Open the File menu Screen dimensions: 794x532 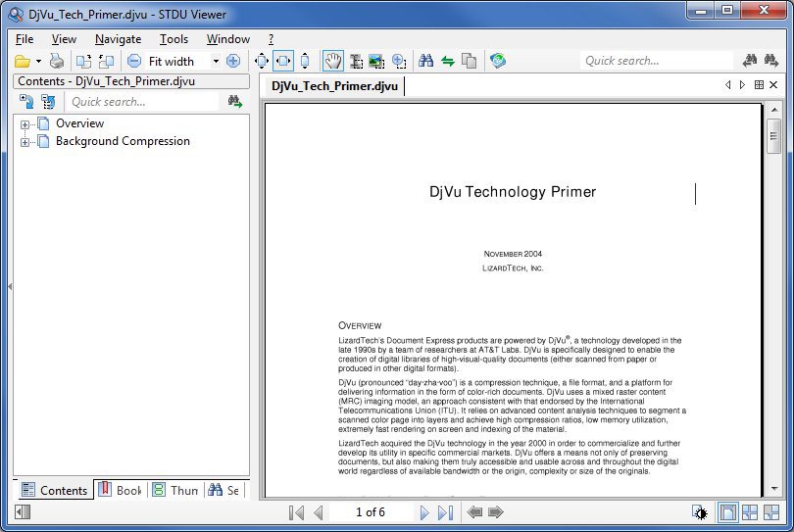(25, 39)
